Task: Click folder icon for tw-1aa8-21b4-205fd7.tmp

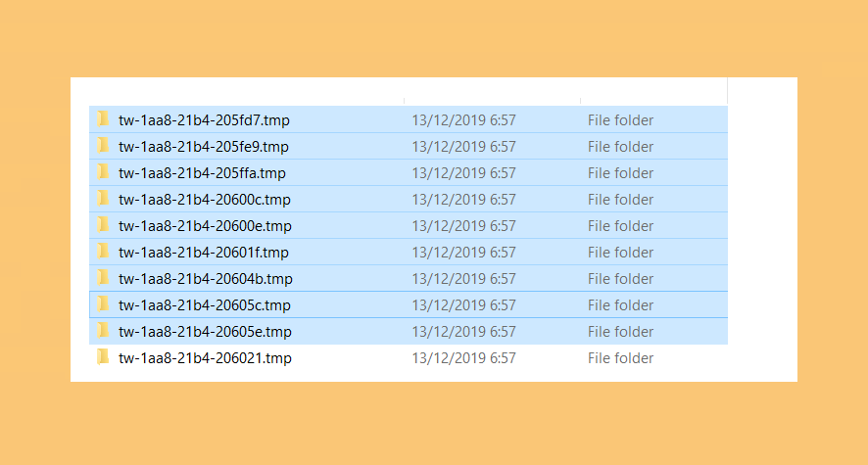Action: click(103, 118)
